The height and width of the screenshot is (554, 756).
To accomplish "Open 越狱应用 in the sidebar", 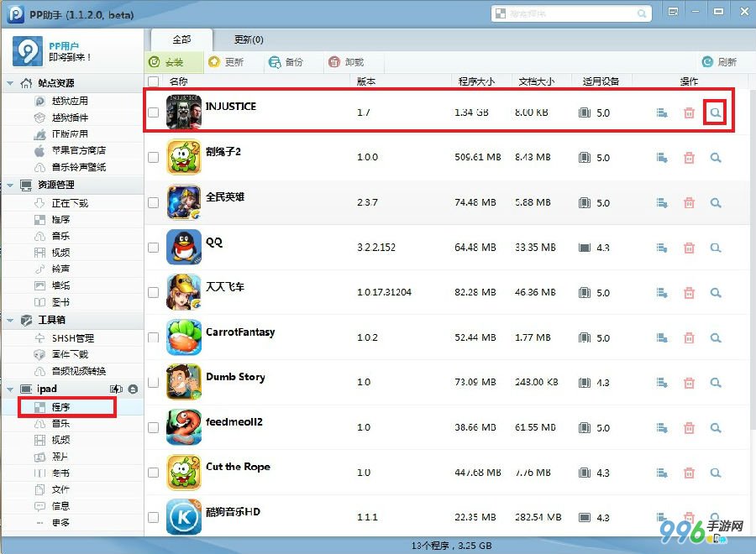I will [x=70, y=101].
